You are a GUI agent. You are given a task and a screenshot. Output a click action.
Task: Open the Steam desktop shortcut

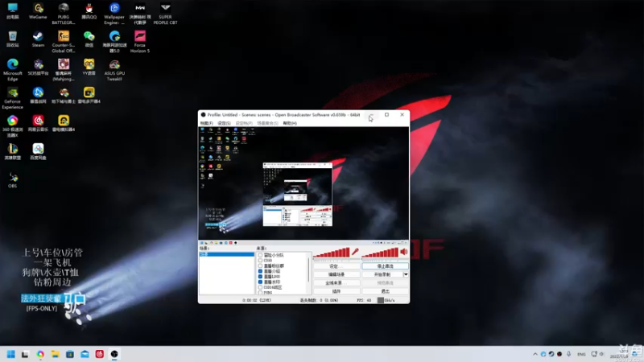click(38, 39)
